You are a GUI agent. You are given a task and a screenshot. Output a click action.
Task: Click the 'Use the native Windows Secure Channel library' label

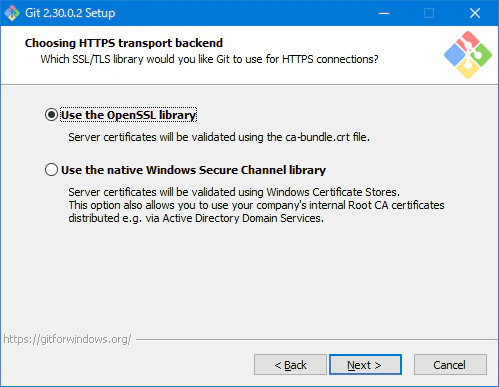coord(193,170)
